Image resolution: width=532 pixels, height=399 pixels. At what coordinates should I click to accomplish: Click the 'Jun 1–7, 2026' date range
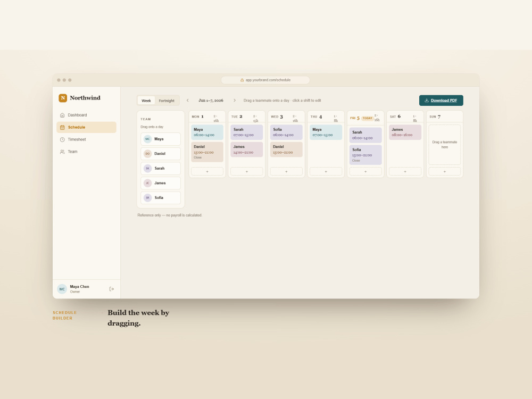point(211,101)
